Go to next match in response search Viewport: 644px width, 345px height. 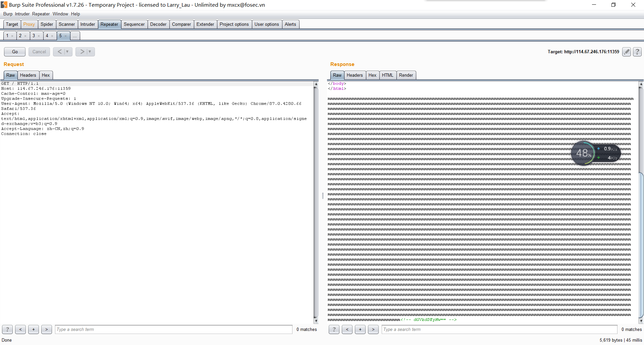pyautogui.click(x=373, y=329)
